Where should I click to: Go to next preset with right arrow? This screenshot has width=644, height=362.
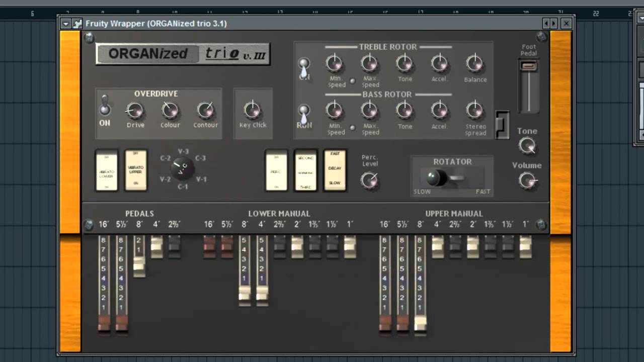tap(554, 24)
